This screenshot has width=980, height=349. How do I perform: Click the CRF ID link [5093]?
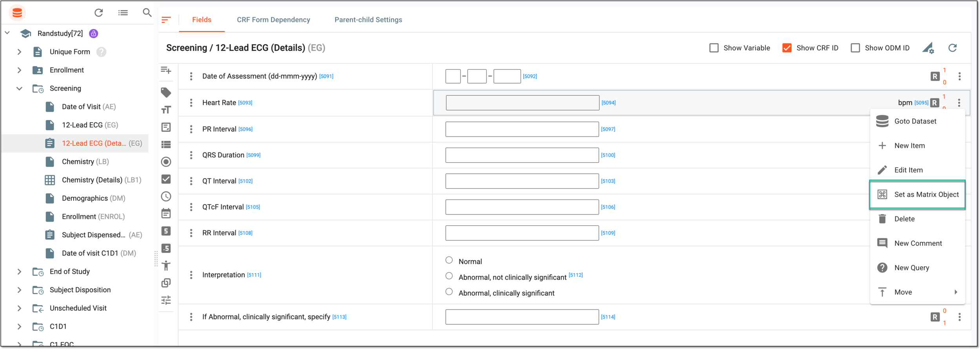pyautogui.click(x=245, y=103)
